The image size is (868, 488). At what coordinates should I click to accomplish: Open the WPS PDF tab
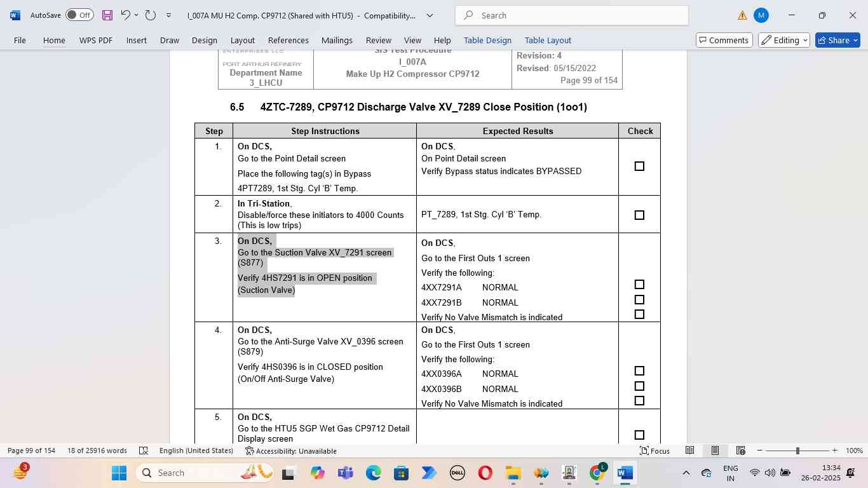[96, 40]
